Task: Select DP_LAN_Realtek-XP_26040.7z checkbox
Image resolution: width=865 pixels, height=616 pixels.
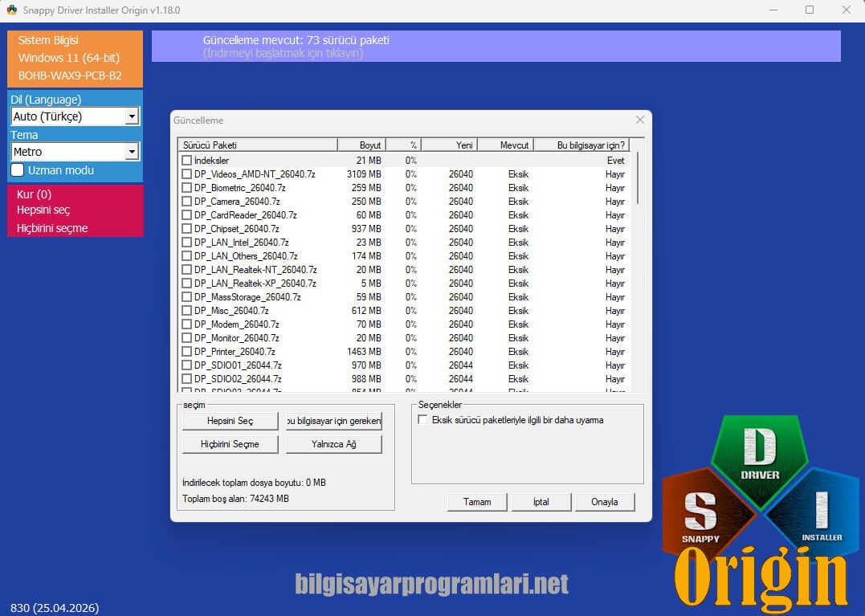Action: (x=186, y=284)
